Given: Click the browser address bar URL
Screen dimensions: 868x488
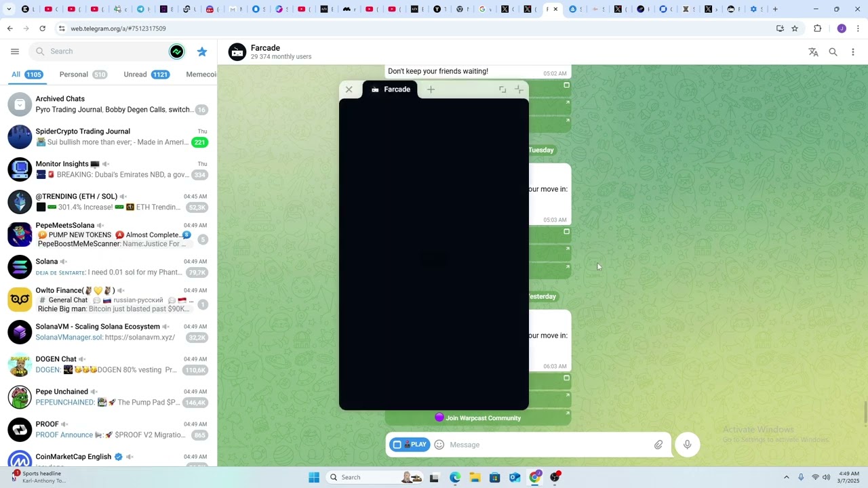Looking at the screenshot, I should 118,28.
